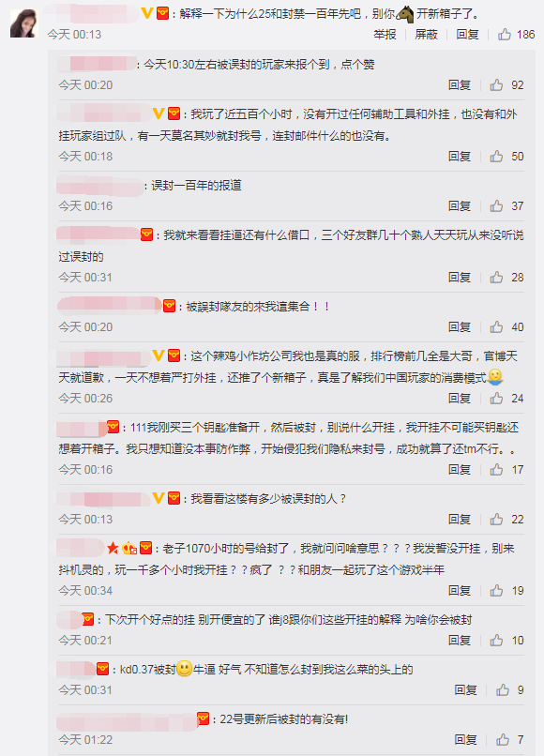
Task: Reply to the 111我刚买三个钥匙 comment
Action: point(460,470)
